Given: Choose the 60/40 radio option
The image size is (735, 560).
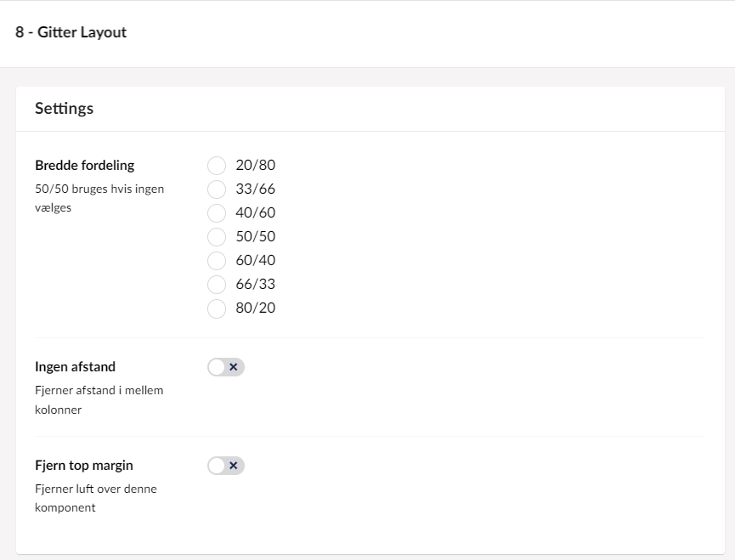Looking at the screenshot, I should [x=217, y=260].
